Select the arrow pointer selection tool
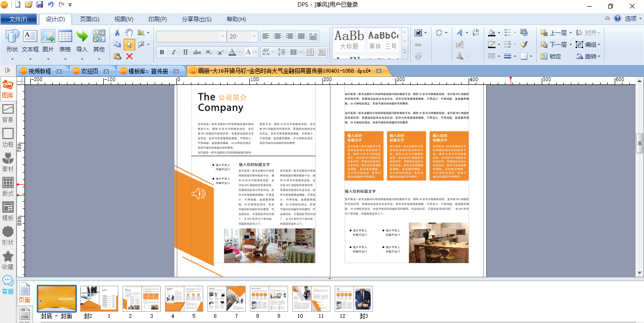 coord(129,45)
